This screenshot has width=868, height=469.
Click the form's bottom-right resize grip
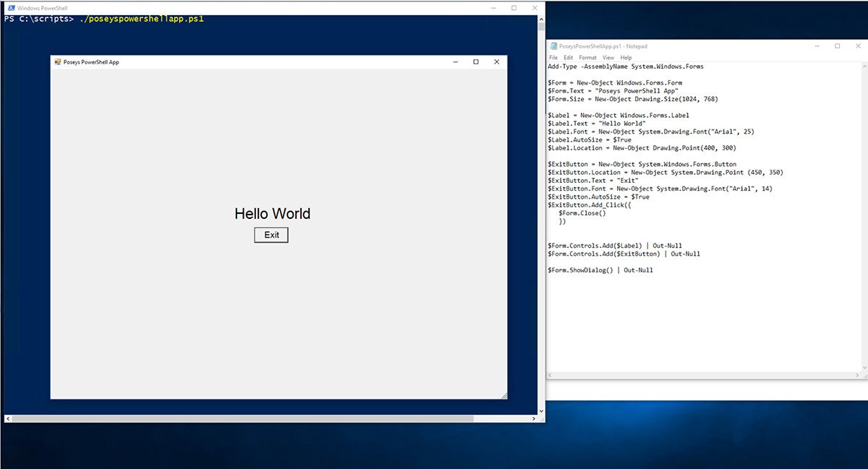[x=503, y=395]
